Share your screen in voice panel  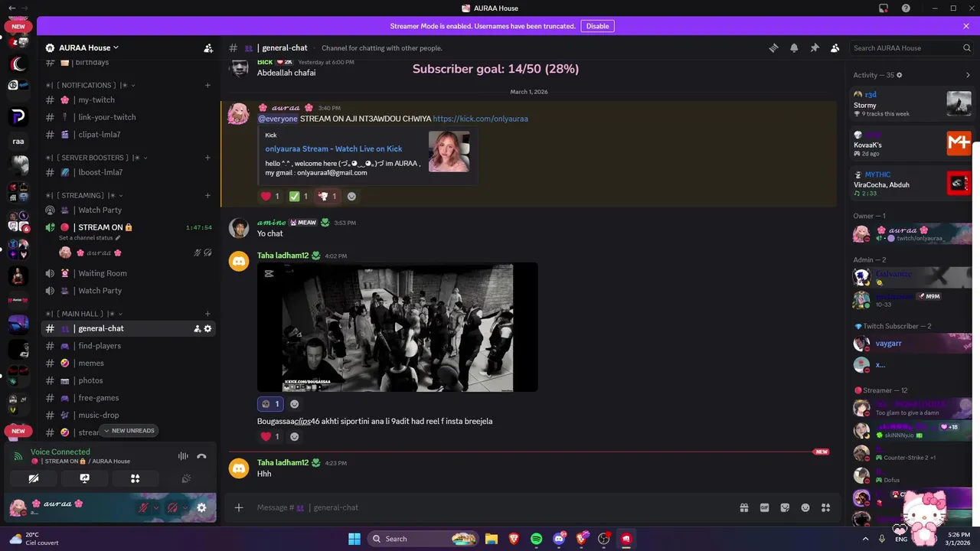point(84,478)
